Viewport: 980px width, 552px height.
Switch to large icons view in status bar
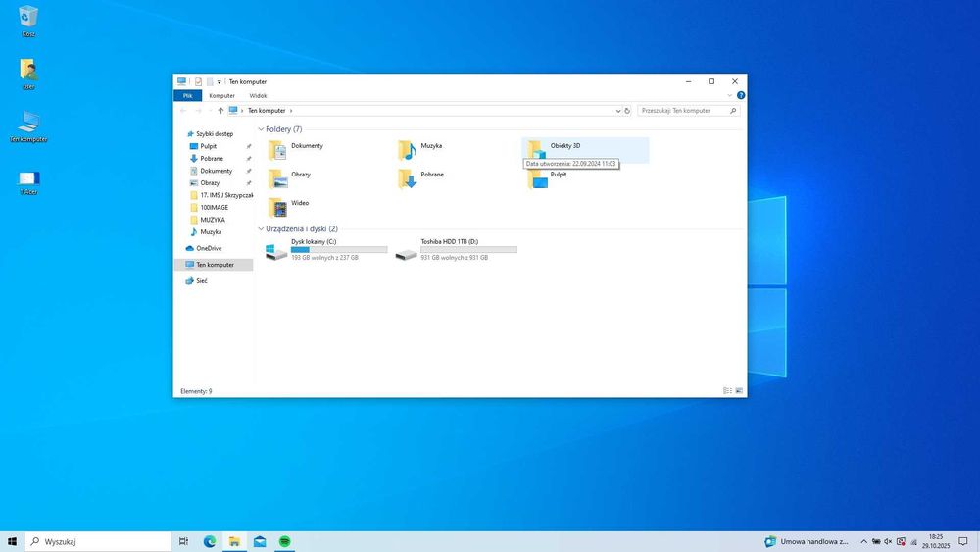point(739,390)
